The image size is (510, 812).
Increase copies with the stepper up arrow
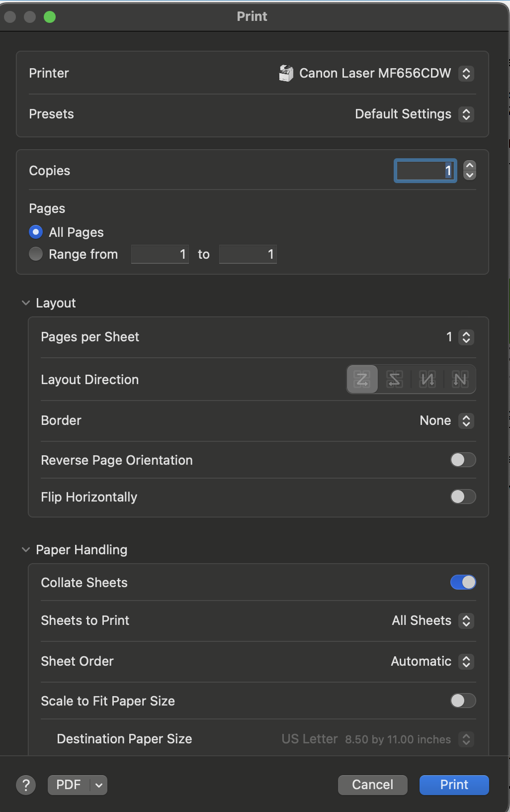tap(469, 165)
